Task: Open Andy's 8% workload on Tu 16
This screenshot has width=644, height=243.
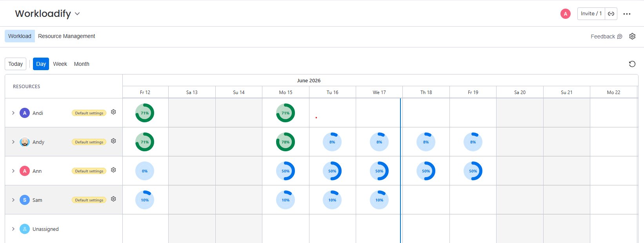Action: (332, 142)
